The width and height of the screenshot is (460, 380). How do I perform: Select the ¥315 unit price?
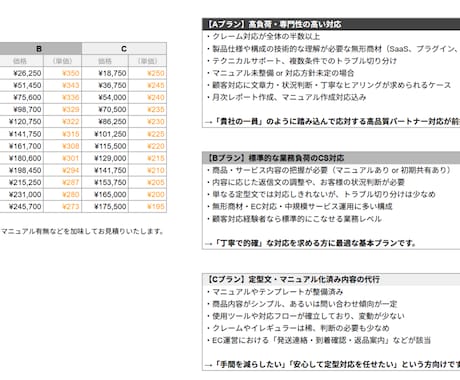[x=63, y=134]
